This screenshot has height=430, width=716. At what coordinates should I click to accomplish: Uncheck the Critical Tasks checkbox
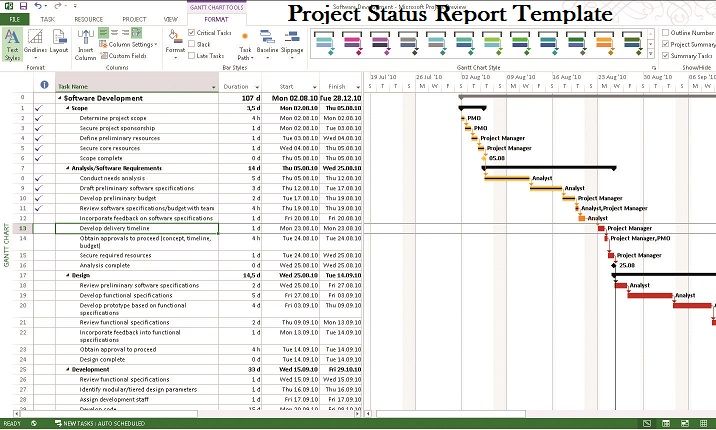tap(192, 32)
